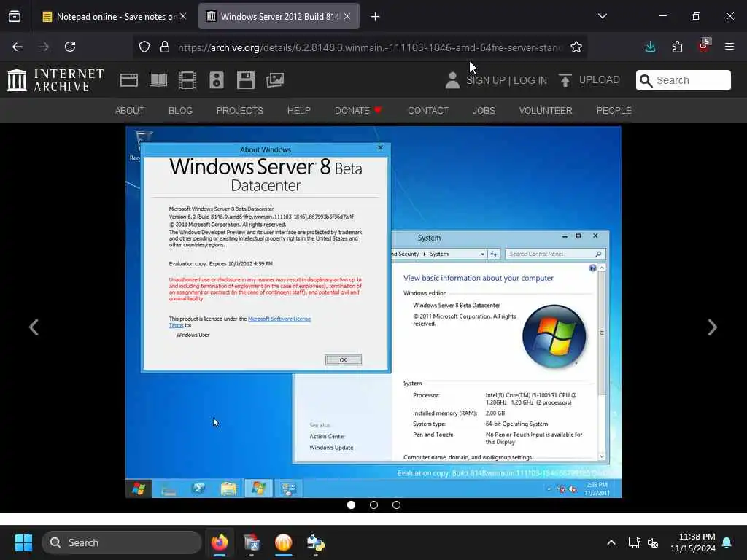Open the PROJECTS menu item
This screenshot has height=560, width=747.
239,111
